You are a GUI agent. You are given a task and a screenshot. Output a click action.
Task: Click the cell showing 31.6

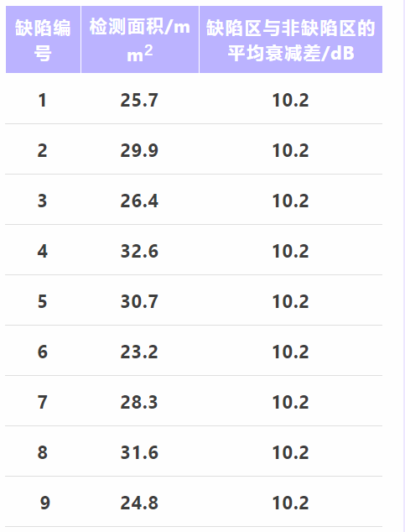139,452
